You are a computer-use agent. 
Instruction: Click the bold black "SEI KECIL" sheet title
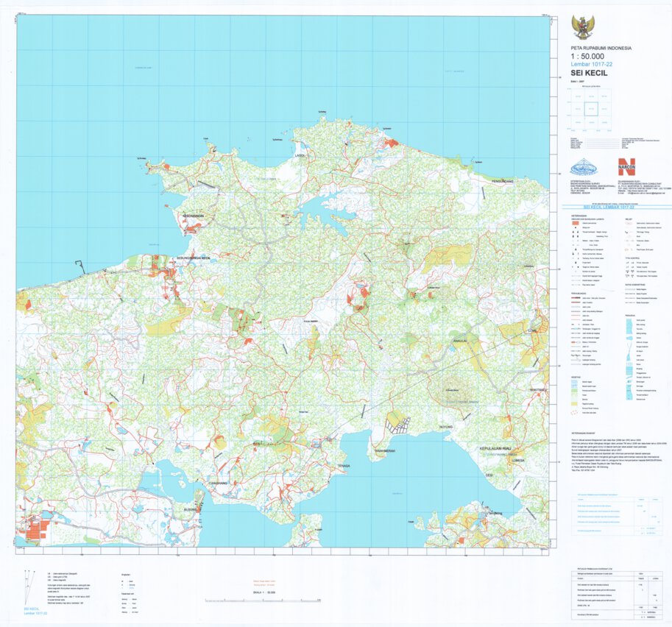(589, 73)
